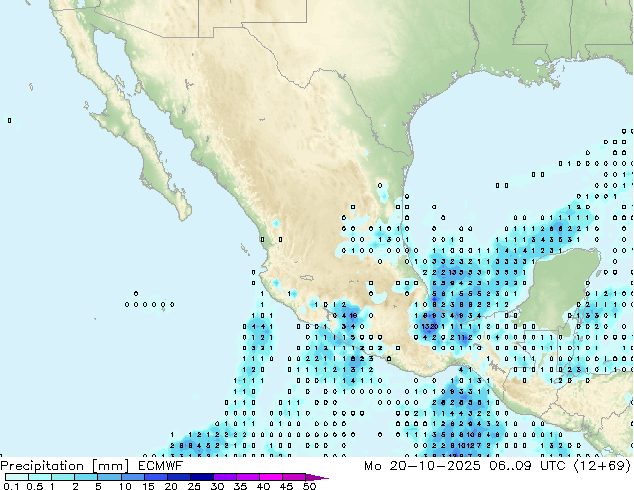Click the legend label '35'

point(240,486)
